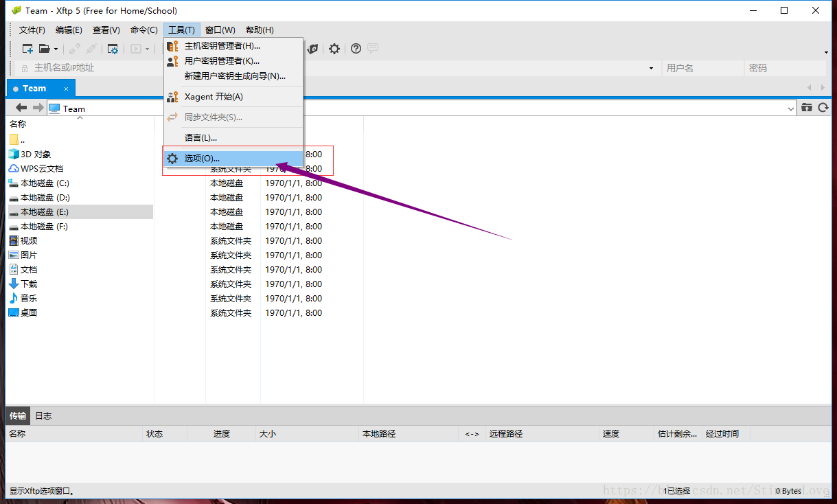
Task: Click the parent folder up icon
Action: pos(807,108)
